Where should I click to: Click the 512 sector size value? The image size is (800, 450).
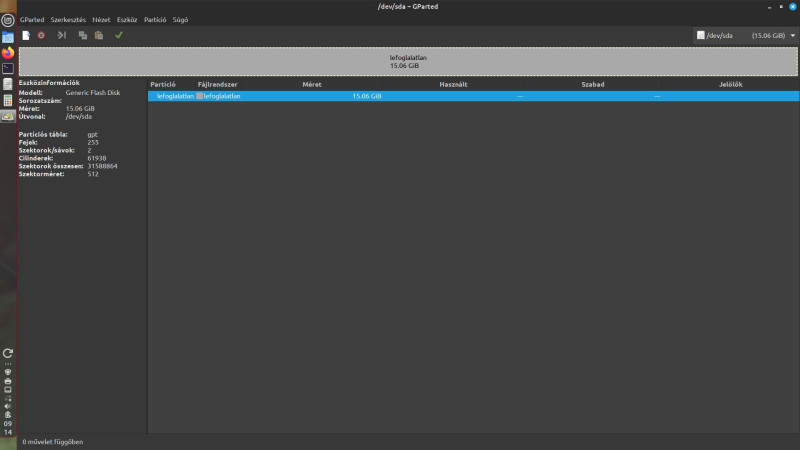pyautogui.click(x=93, y=174)
